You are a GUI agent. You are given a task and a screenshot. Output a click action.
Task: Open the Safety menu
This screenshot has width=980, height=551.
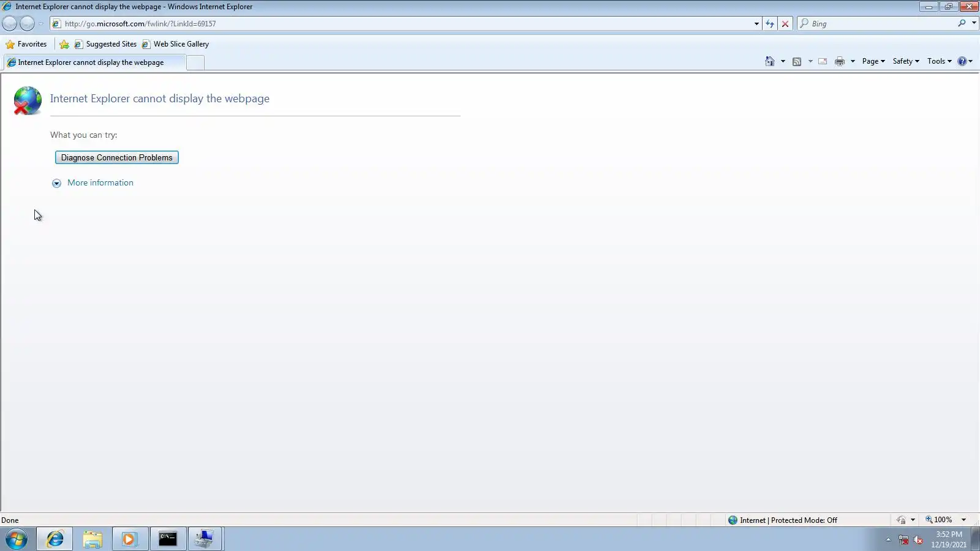pyautogui.click(x=906, y=61)
